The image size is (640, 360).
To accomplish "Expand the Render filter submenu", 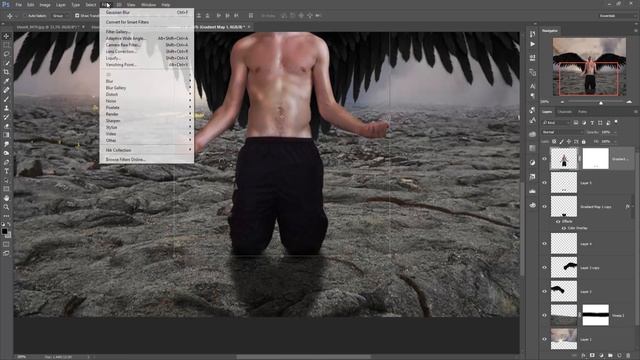I will (147, 114).
